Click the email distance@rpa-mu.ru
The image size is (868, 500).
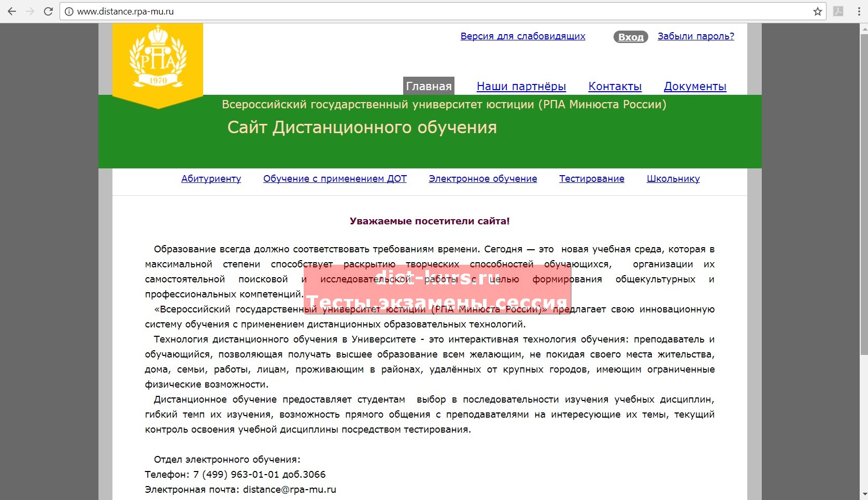290,490
